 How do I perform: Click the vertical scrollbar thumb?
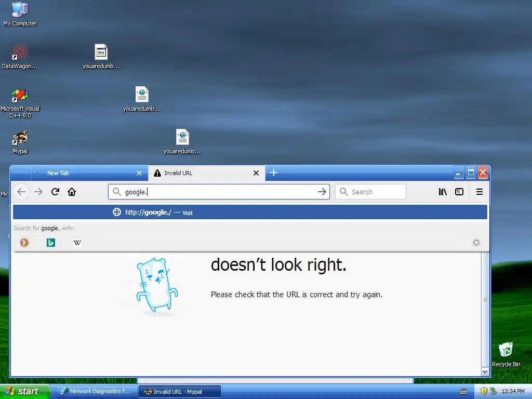pyautogui.click(x=485, y=300)
